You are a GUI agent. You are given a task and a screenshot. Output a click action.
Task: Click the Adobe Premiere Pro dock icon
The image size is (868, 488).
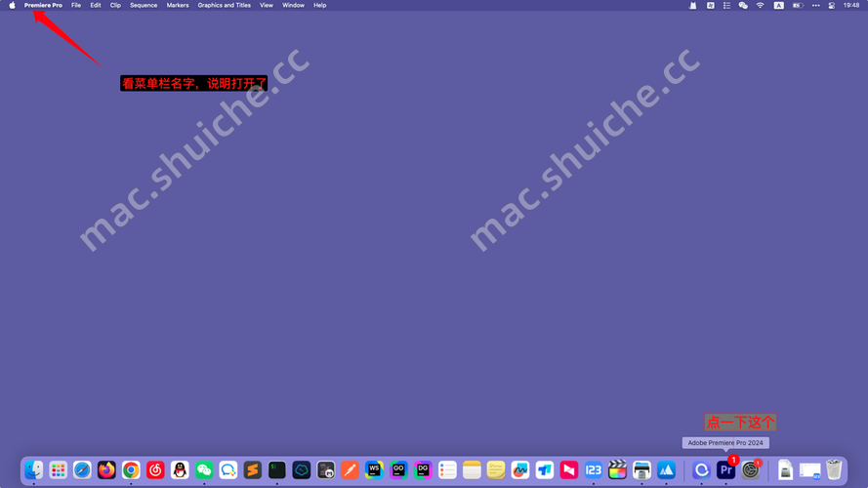[725, 469]
